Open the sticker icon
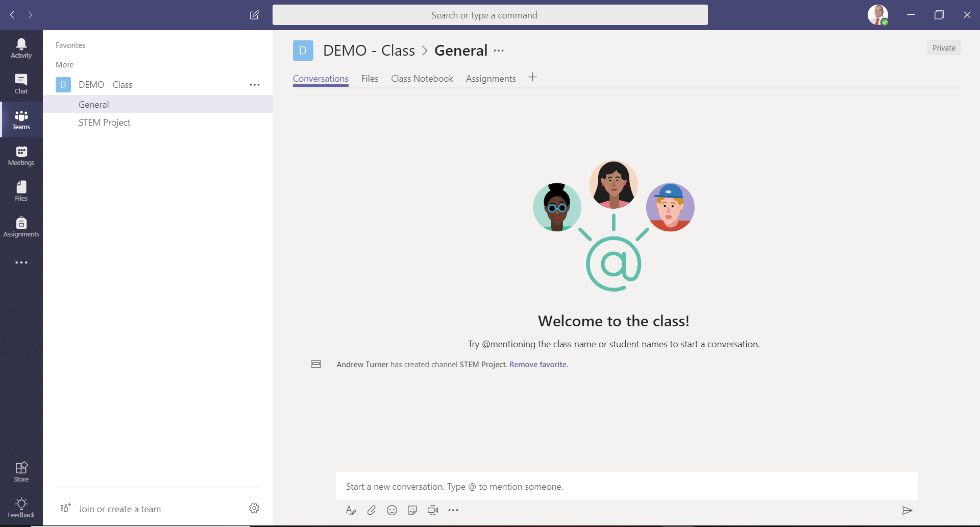 412,510
